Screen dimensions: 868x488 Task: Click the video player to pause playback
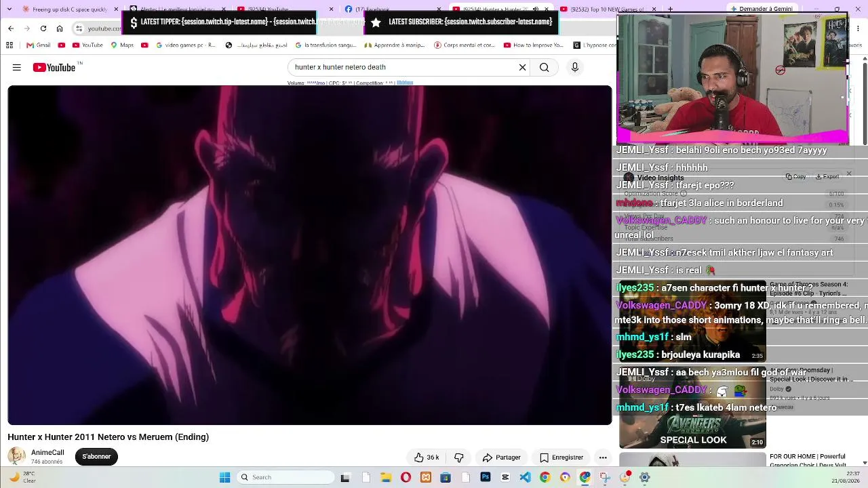coord(310,255)
